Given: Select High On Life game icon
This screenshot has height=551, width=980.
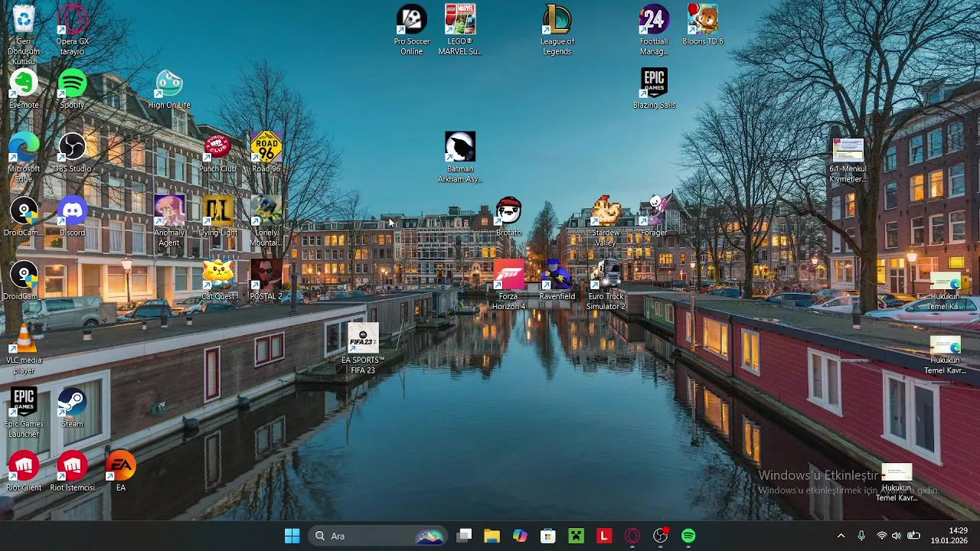Looking at the screenshot, I should 169,89.
